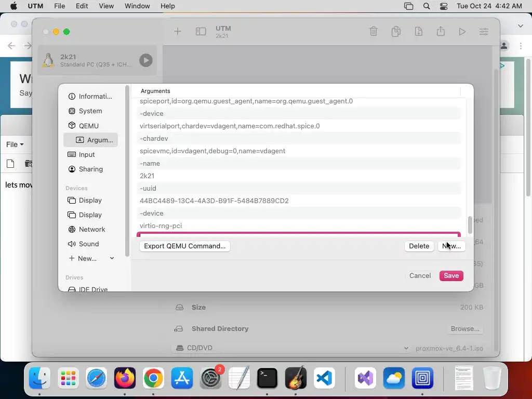The width and height of the screenshot is (532, 399).
Task: Click the run VM play toolbar icon
Action: [x=462, y=32]
